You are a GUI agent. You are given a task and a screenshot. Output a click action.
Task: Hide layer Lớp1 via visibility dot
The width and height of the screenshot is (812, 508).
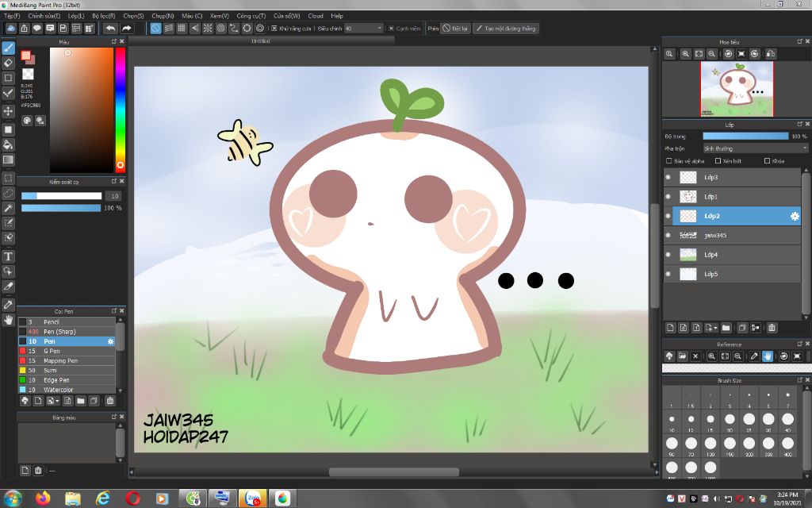point(668,197)
